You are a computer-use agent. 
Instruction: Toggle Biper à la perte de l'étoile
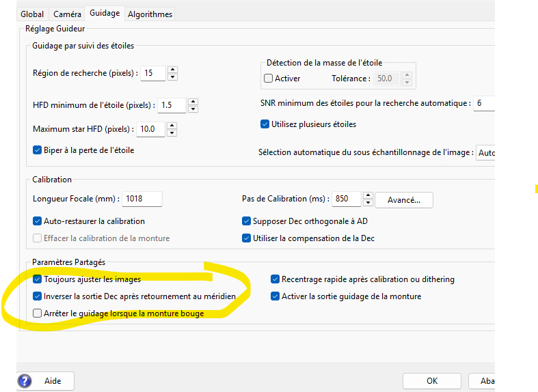(37, 150)
